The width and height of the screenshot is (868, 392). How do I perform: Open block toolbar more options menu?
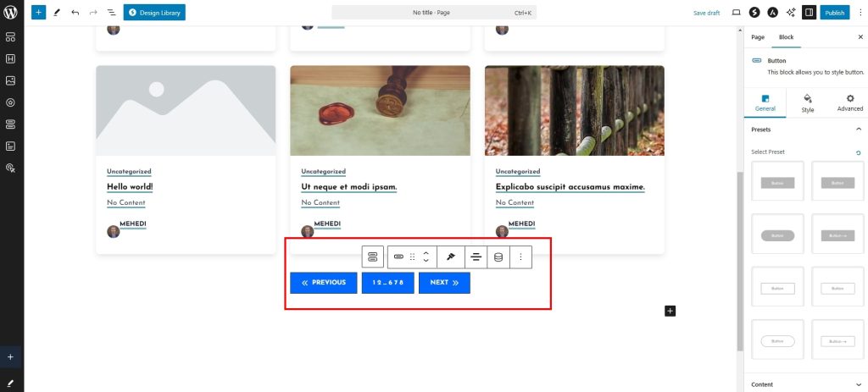click(520, 257)
